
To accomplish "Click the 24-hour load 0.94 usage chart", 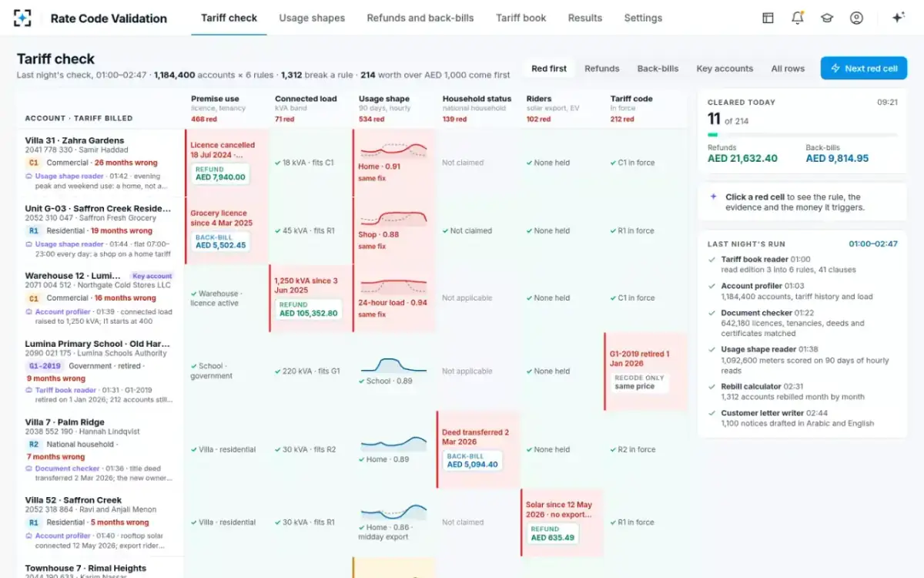I will pyautogui.click(x=393, y=286).
